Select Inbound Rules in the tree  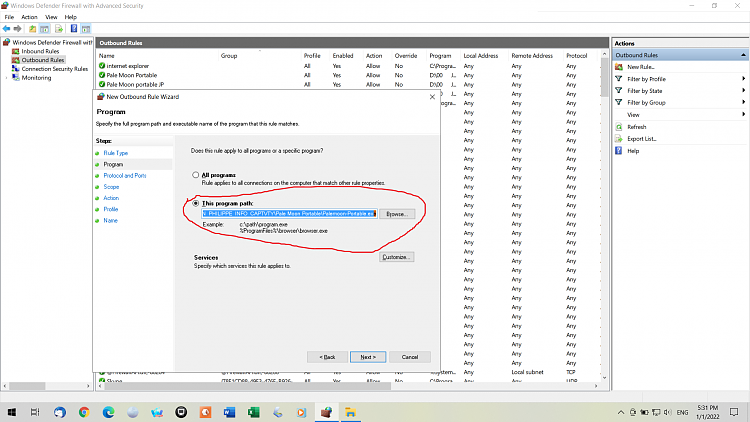(40, 51)
